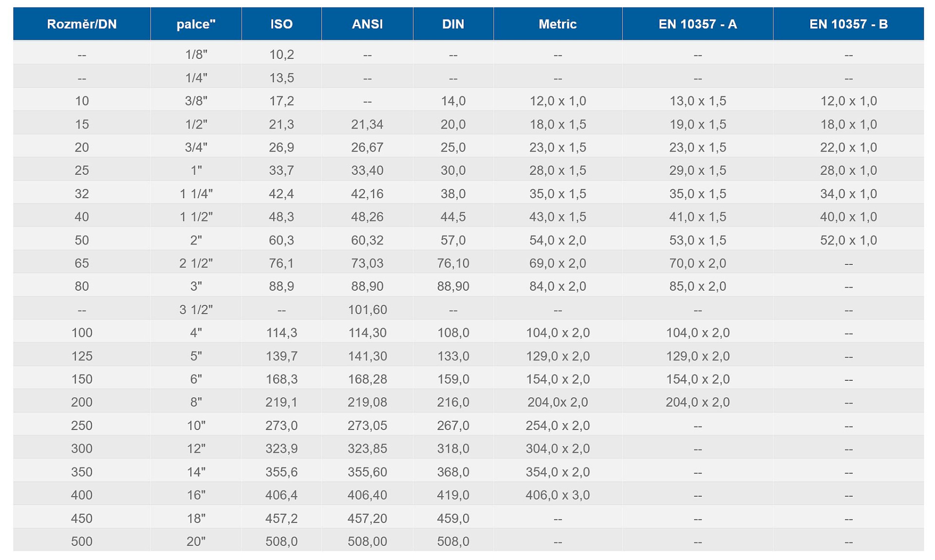This screenshot has width=935, height=560.
Task: Click the DIN column header
Action: coord(453,24)
